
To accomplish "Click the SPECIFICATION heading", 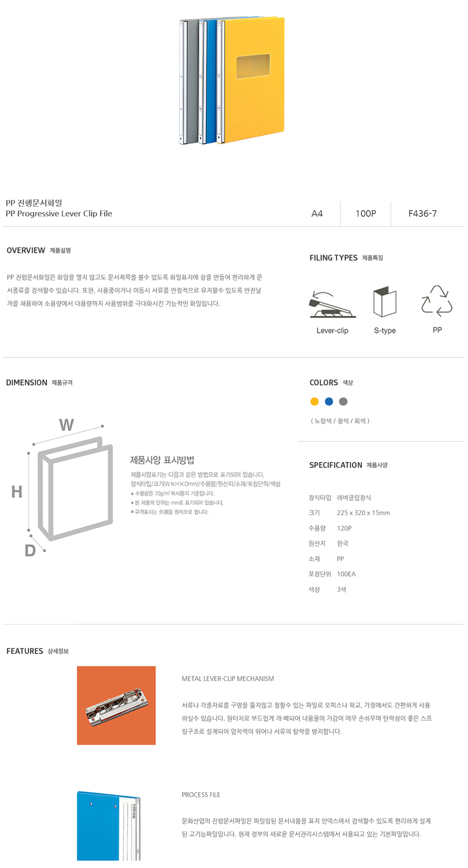I will pos(335,465).
